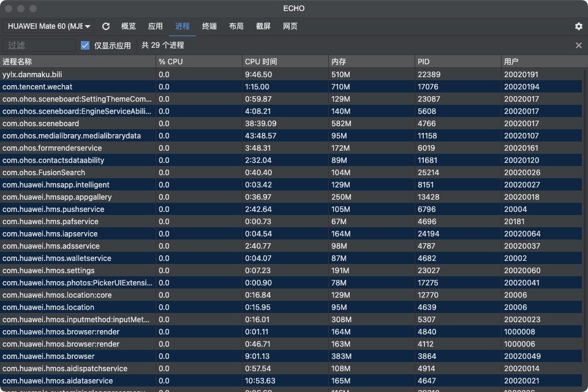The height and width of the screenshot is (392, 588).
Task: Open the settings gear icon
Action: [578, 26]
